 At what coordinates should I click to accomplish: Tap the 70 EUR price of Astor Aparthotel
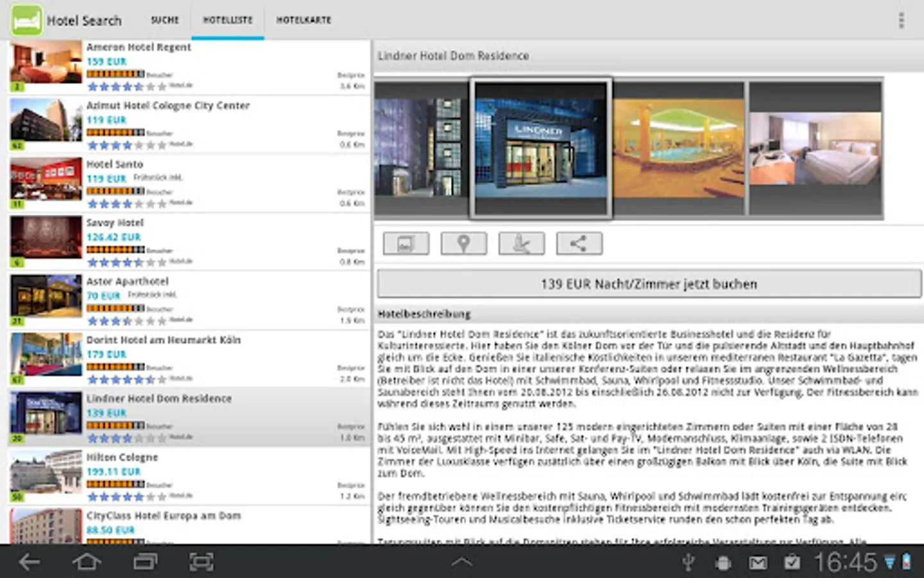(x=103, y=295)
